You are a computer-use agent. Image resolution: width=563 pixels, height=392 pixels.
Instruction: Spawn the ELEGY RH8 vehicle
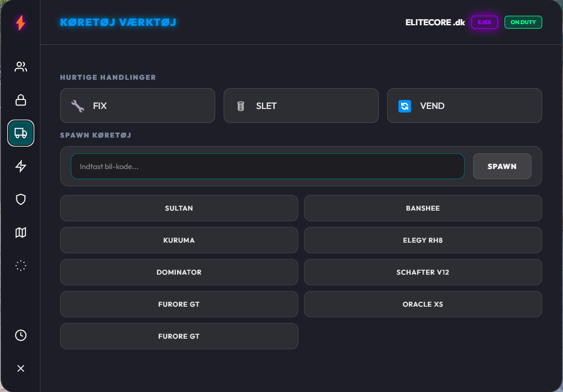point(423,240)
